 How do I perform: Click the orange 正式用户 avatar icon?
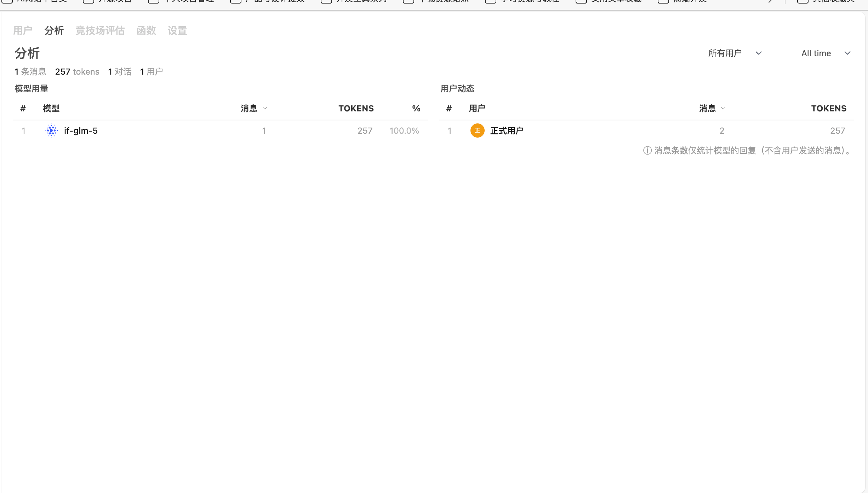coord(477,130)
